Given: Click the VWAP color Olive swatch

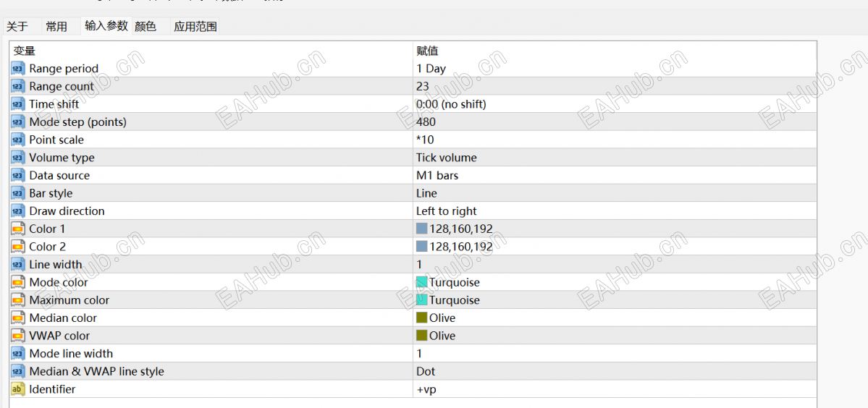Looking at the screenshot, I should [x=422, y=336].
